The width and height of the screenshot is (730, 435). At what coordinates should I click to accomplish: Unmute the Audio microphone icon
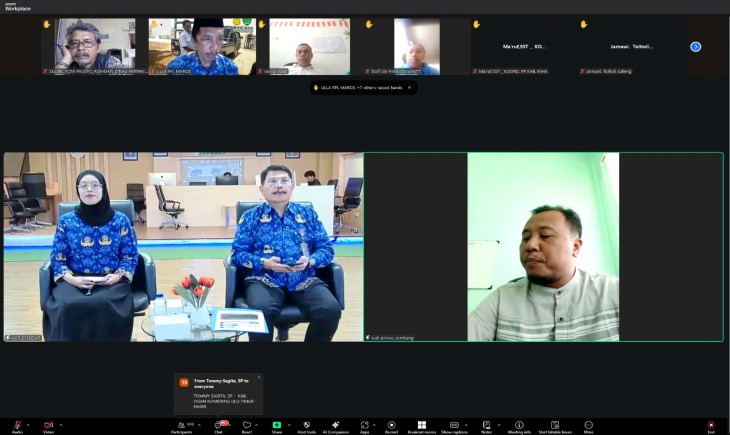pos(17,425)
